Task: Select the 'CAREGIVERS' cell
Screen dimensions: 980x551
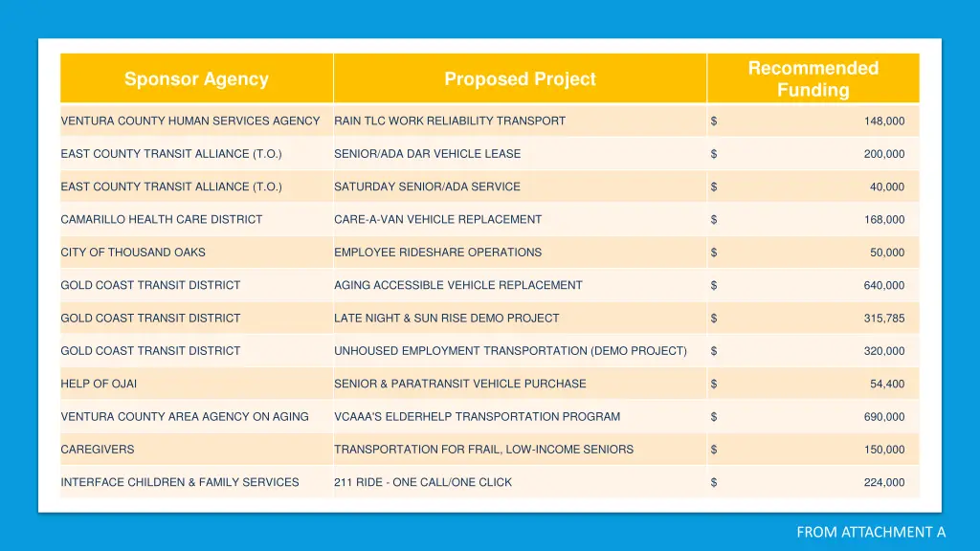Action: click(196, 450)
